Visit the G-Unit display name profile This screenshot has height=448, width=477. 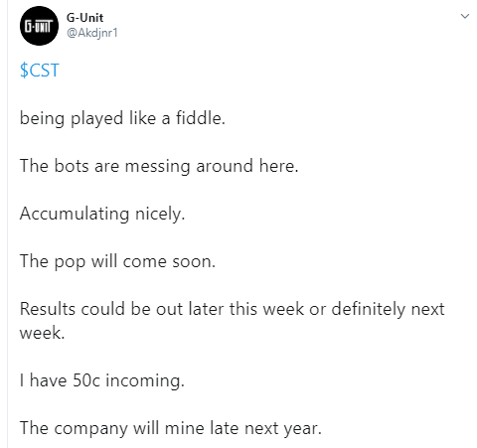(84, 17)
